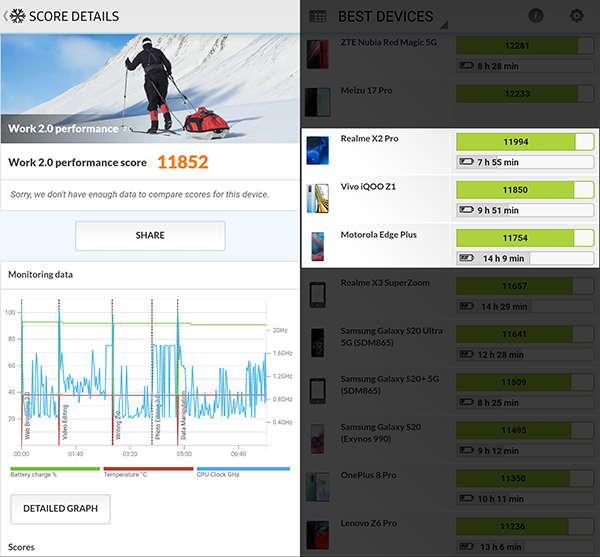Open the Realme X2 Pro phone image
600x557 pixels.
click(317, 150)
